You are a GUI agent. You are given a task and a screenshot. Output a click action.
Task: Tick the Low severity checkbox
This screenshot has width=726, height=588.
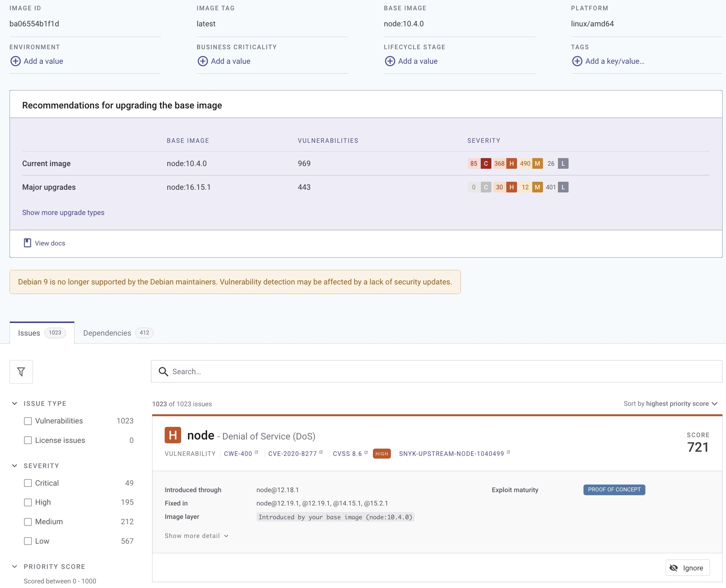tap(28, 541)
